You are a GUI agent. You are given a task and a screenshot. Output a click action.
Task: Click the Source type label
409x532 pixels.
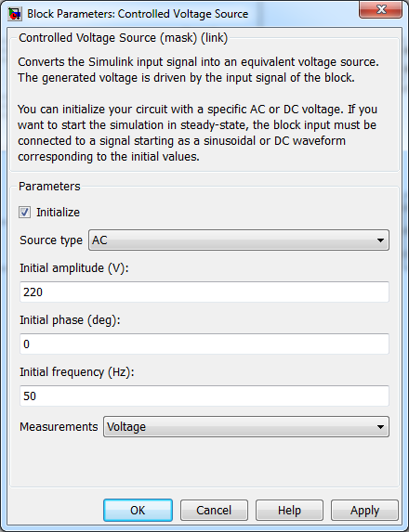coord(51,240)
